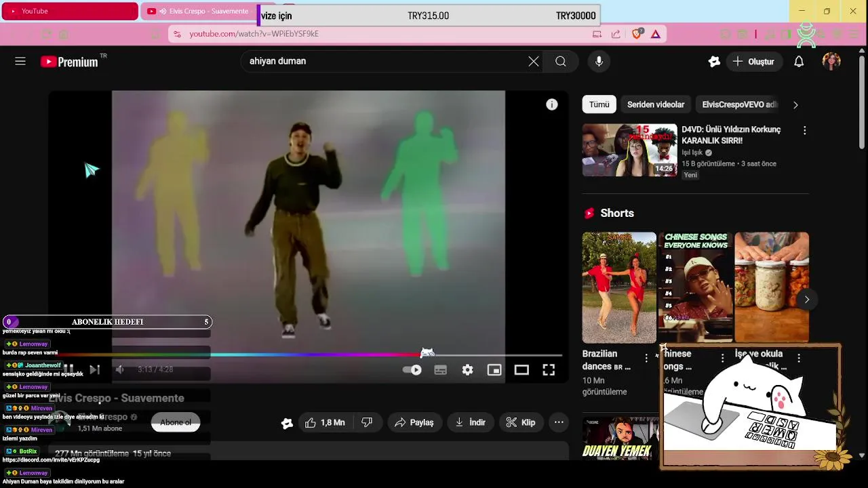The height and width of the screenshot is (488, 868).
Task: Select the Seriden videolar chip
Action: pyautogui.click(x=656, y=104)
